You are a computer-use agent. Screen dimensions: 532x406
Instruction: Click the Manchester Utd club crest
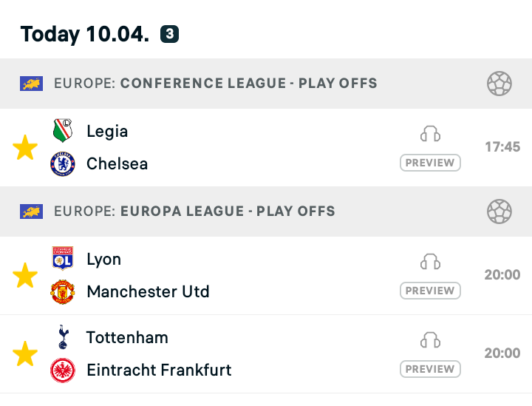point(63,292)
